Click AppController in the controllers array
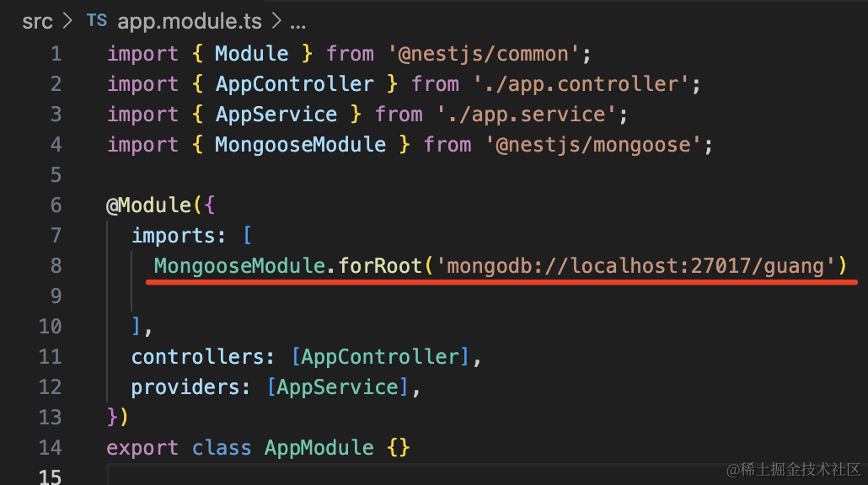The image size is (868, 485). point(380,357)
